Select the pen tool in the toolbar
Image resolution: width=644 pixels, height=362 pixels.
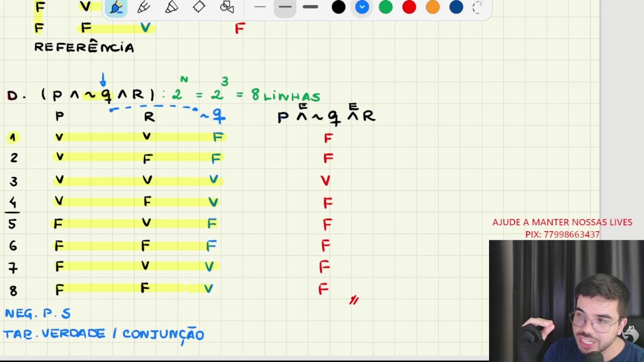pyautogui.click(x=116, y=7)
